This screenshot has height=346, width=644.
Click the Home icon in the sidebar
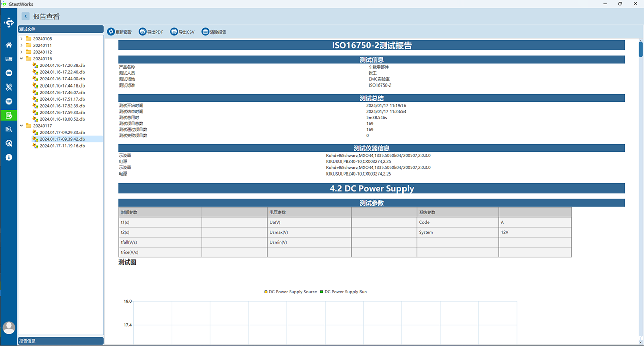click(9, 45)
